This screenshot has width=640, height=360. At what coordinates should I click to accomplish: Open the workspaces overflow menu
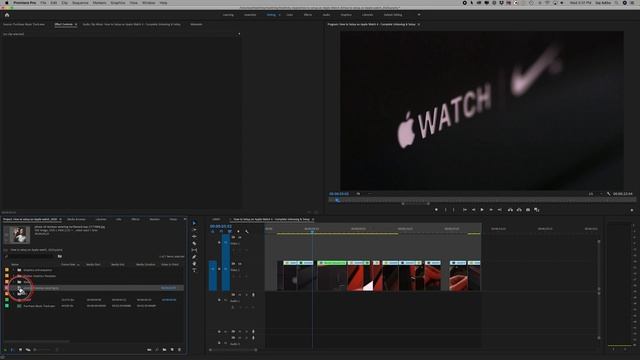(x=419, y=15)
